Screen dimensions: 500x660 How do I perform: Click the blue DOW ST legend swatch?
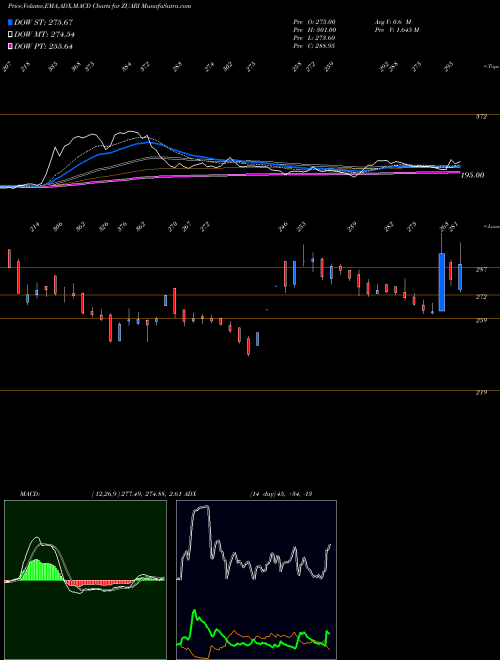[x=10, y=22]
